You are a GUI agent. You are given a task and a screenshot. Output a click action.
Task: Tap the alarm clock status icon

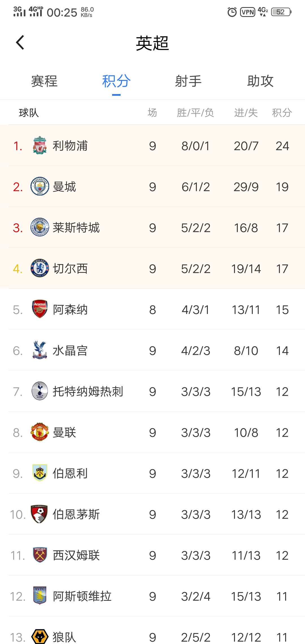232,12
